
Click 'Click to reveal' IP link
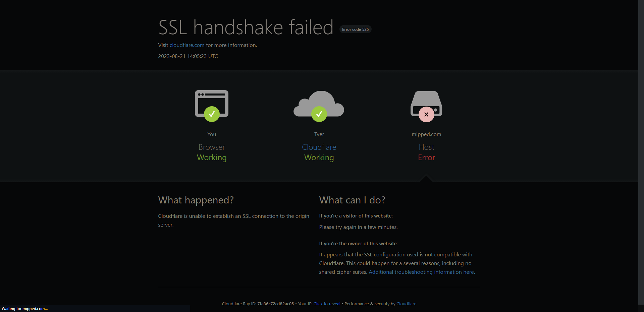(x=327, y=304)
